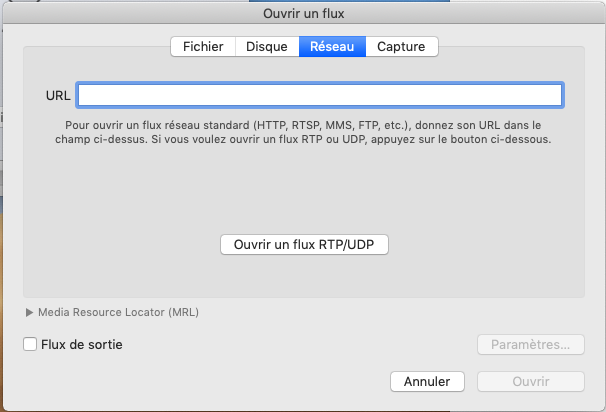The image size is (606, 412).
Task: Switch to the Fichier tab
Action: [203, 47]
